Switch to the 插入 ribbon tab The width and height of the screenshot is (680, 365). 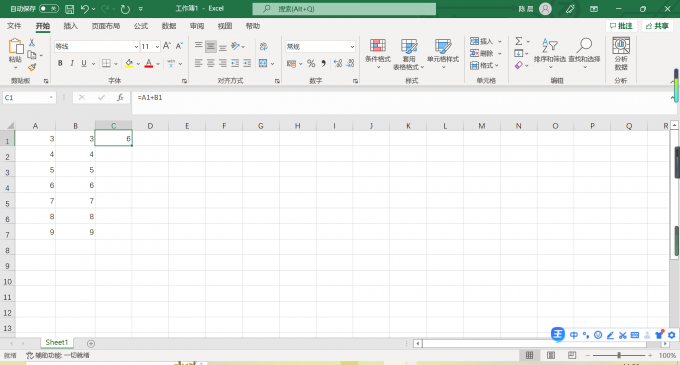70,26
